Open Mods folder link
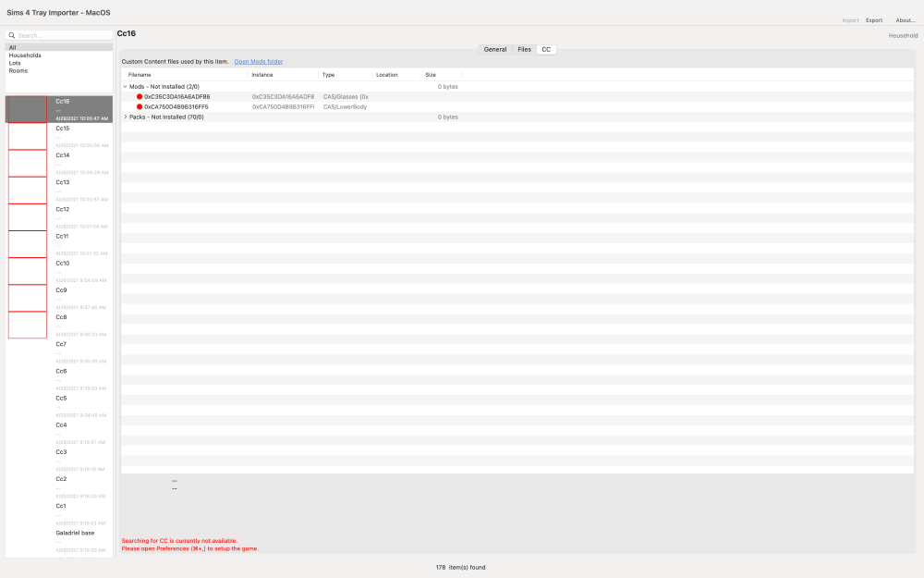The width and height of the screenshot is (924, 578). click(x=258, y=61)
